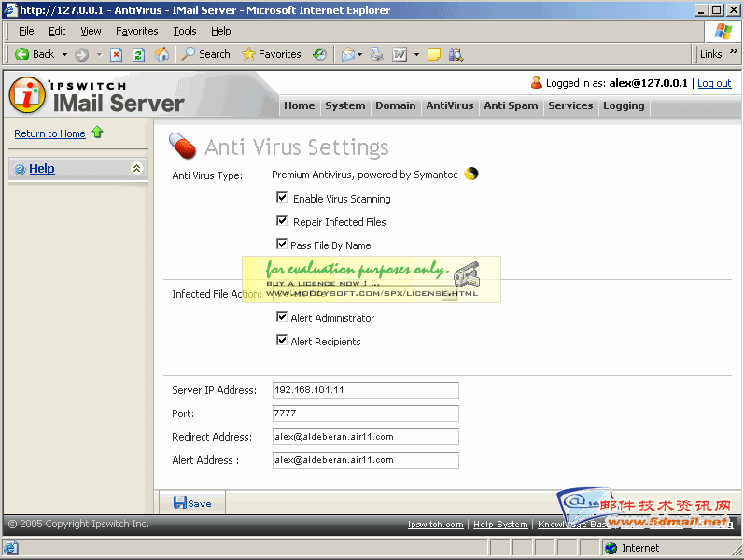Click the Print toolbar icon
Screen dimensions: 744x560
(x=376, y=54)
